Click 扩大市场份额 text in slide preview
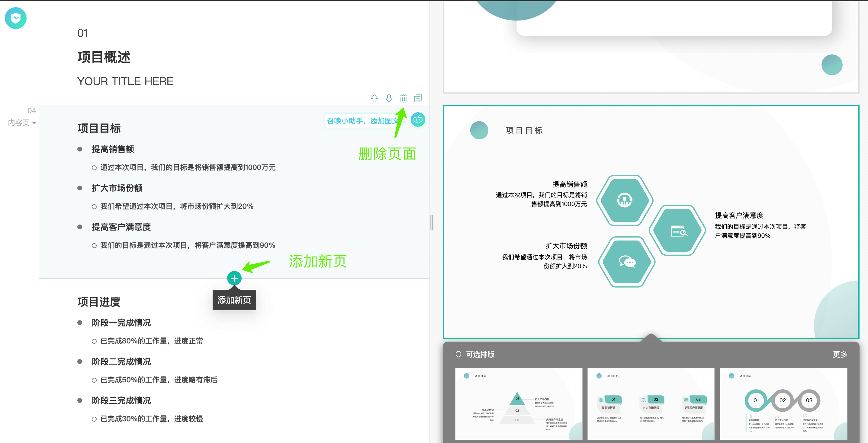Image resolution: width=868 pixels, height=443 pixels. pos(566,246)
